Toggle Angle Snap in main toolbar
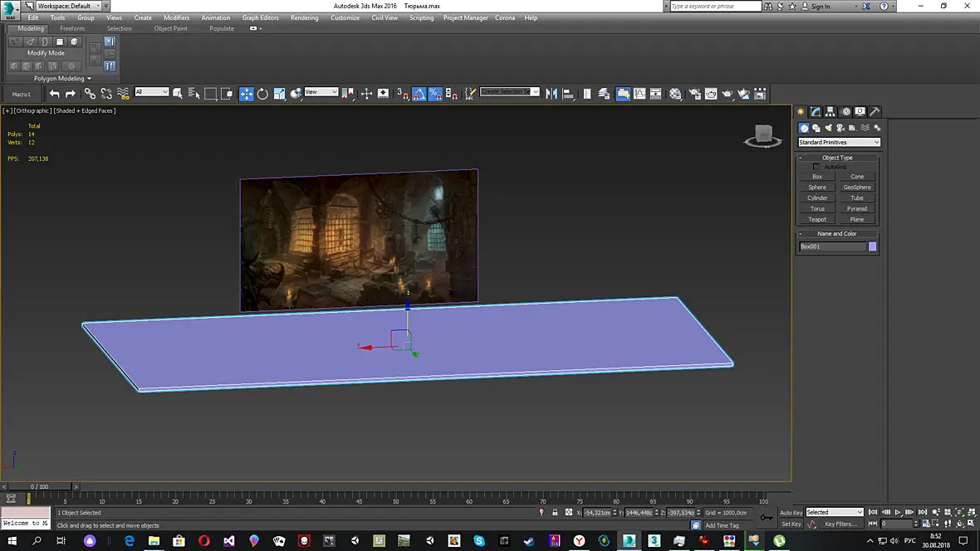Image resolution: width=980 pixels, height=551 pixels. click(419, 94)
